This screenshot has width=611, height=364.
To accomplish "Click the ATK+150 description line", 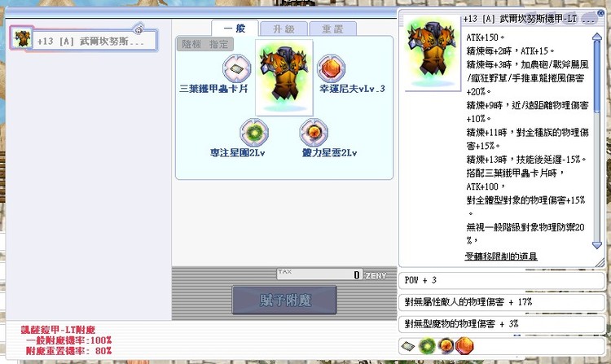I will coord(486,37).
